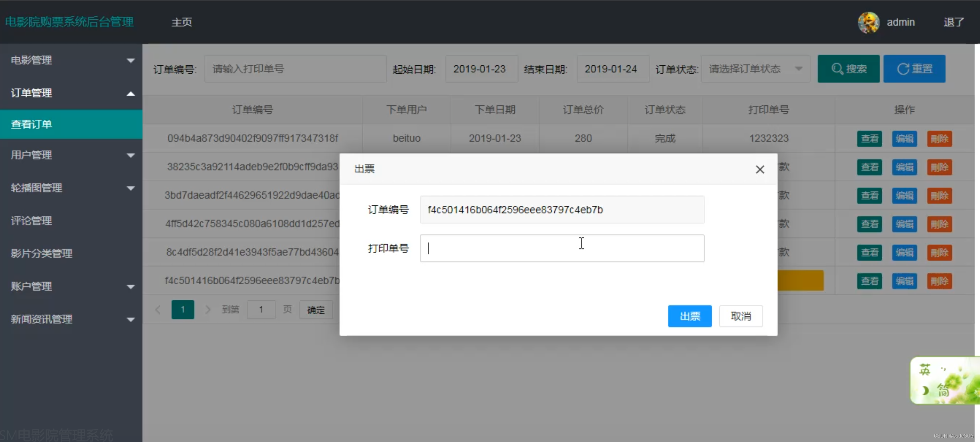Click the 取消 cancel button
The height and width of the screenshot is (442, 980).
coord(741,316)
